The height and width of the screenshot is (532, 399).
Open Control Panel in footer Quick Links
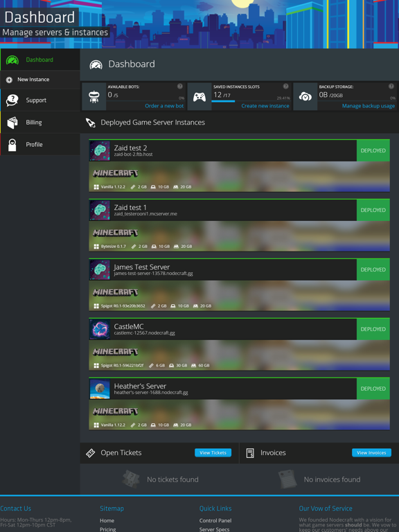[215, 520]
